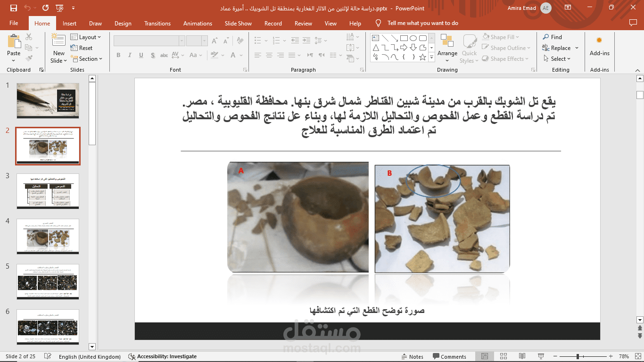Click the Redo/Repeat icon

click(x=45, y=8)
